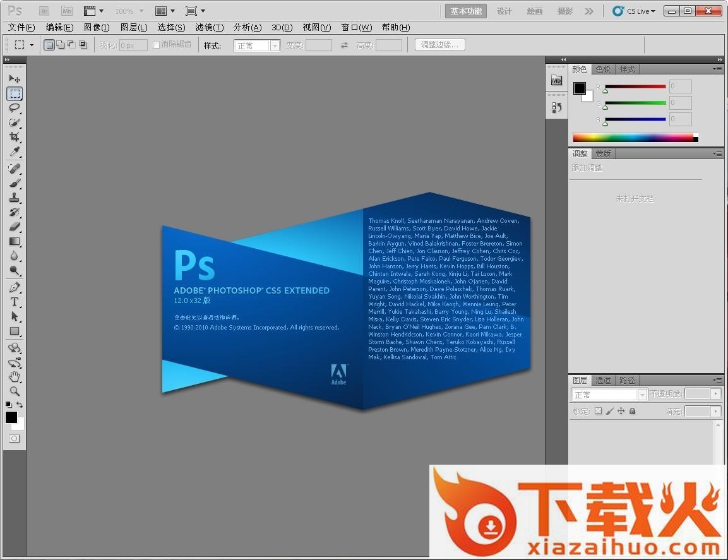Select the Hand tool
The height and width of the screenshot is (560, 728).
[15, 377]
